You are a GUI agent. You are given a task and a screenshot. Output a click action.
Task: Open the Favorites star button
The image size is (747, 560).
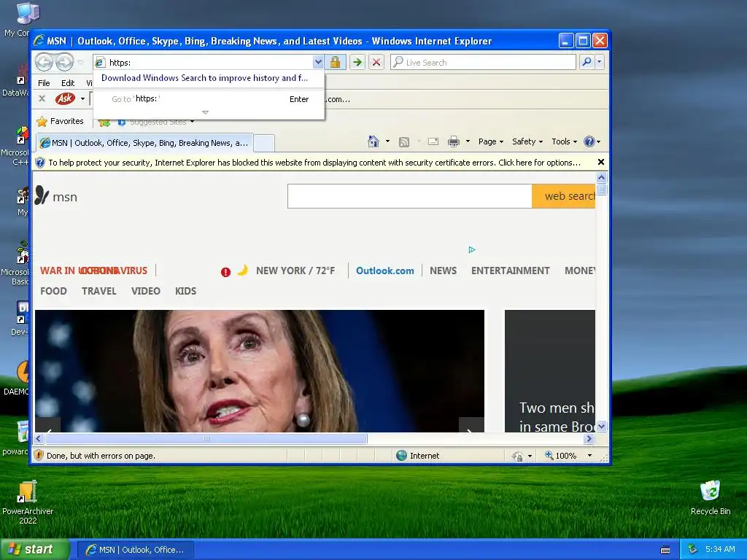[61, 122]
